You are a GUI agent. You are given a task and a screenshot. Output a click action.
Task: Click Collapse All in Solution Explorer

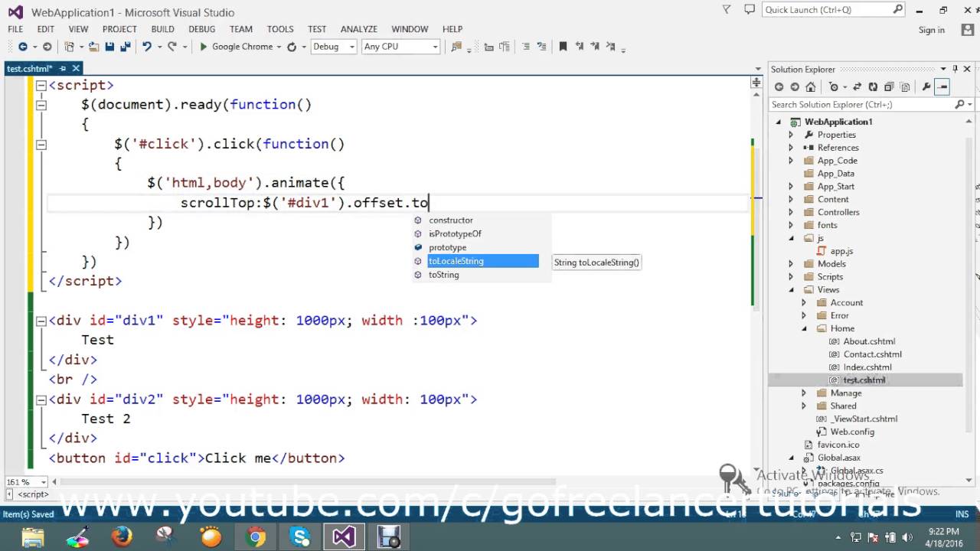pos(888,86)
